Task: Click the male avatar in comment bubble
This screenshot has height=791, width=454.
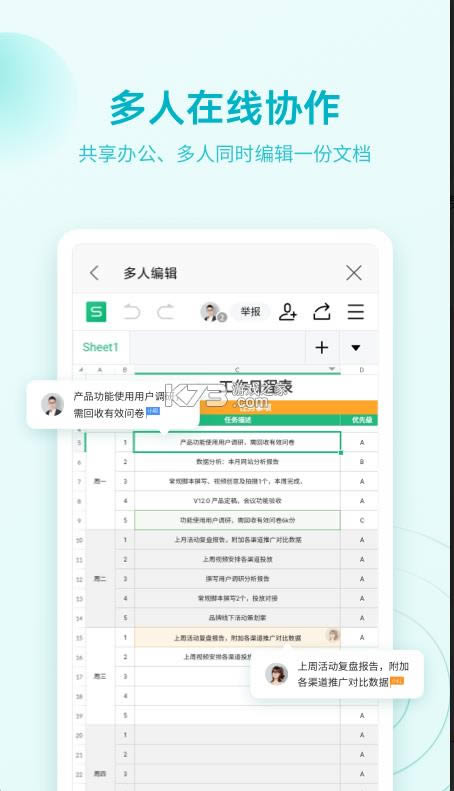Action: click(x=52, y=405)
